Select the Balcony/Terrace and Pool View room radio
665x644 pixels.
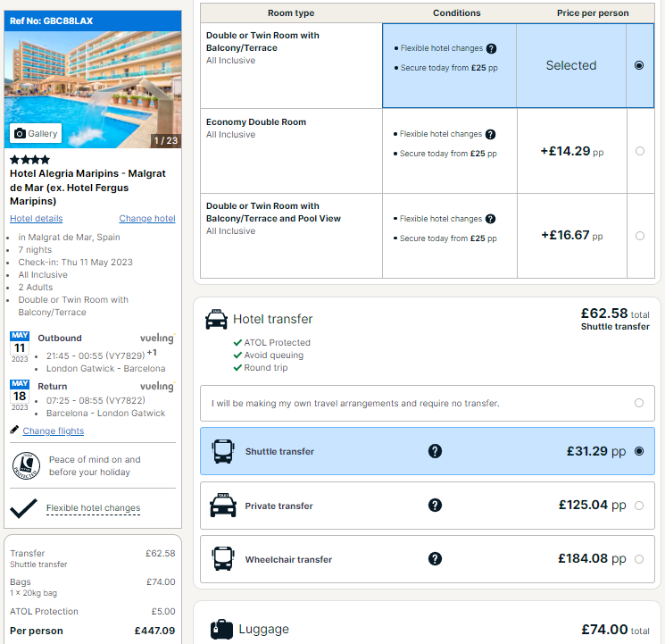click(640, 236)
